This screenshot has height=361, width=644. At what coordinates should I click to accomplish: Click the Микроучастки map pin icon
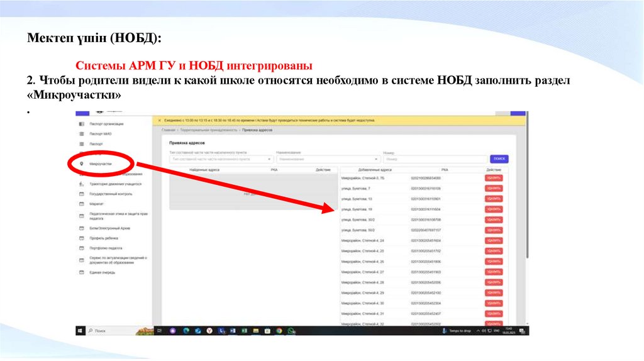tap(81, 164)
